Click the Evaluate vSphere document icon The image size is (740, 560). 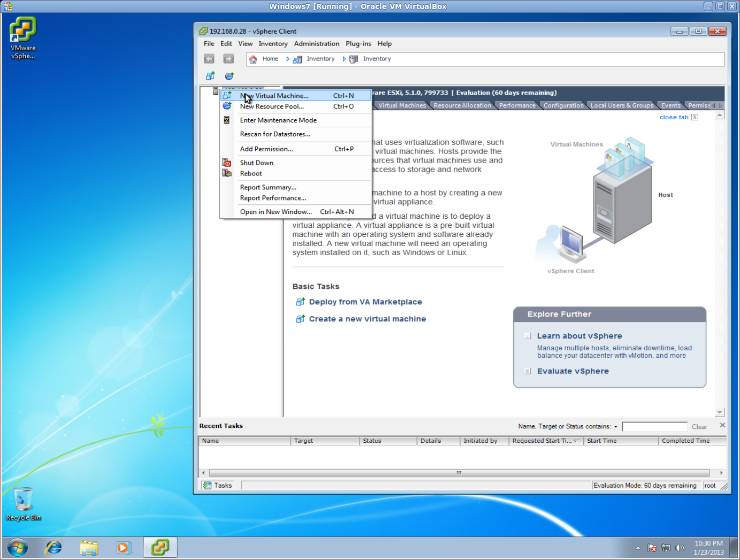point(528,371)
